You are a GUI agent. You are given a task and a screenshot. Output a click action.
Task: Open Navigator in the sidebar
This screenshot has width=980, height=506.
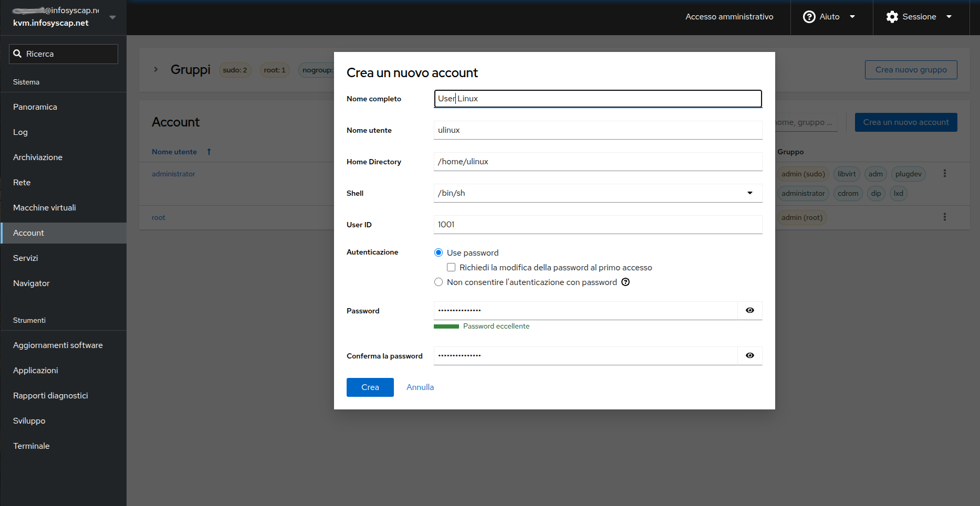[x=63, y=283]
